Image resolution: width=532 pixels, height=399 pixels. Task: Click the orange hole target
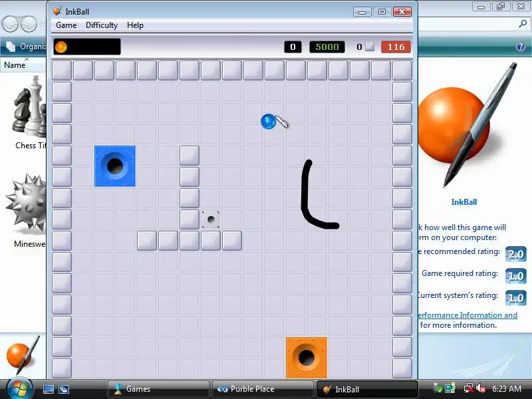pos(307,357)
